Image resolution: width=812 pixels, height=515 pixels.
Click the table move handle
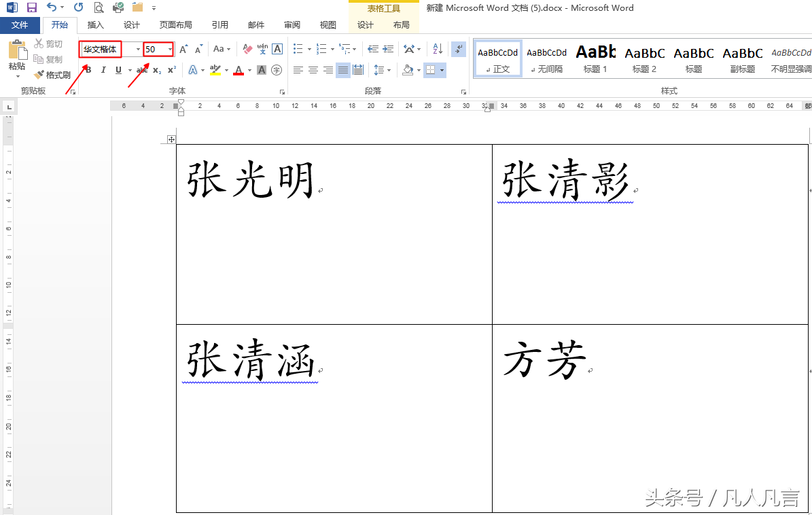click(x=171, y=139)
